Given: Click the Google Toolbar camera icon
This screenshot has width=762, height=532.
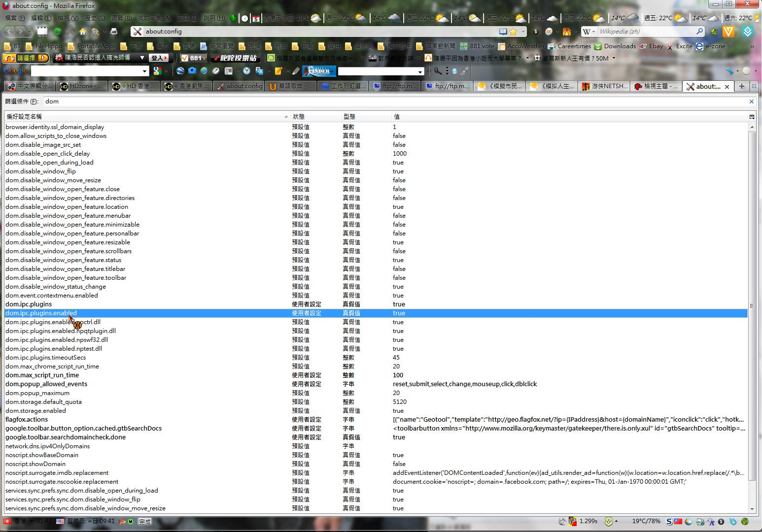Looking at the screenshot, I should 192,71.
